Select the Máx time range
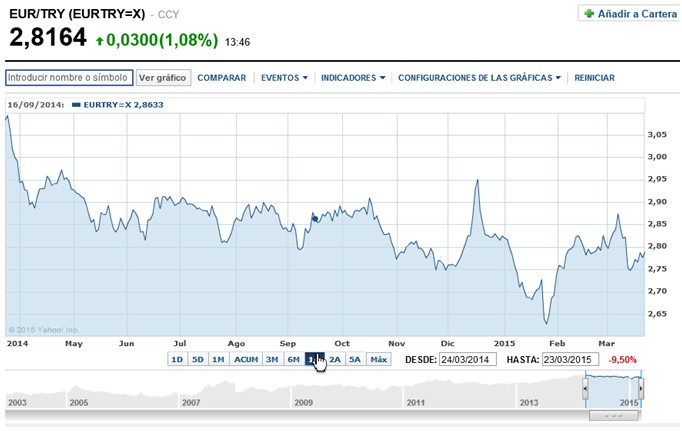The width and height of the screenshot is (682, 431). pos(378,359)
